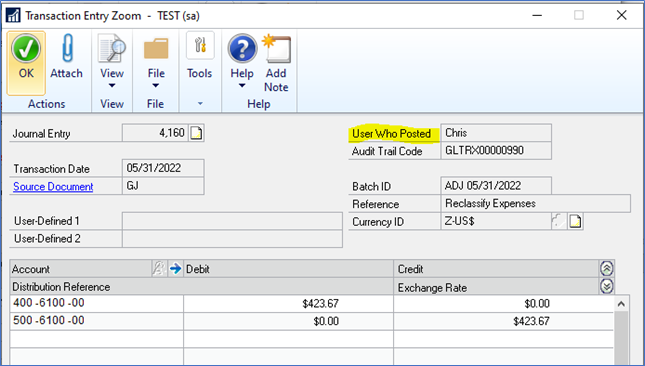Viewport: 645px width, 366px height.
Task: Expand the View dropdown arrow
Action: (112, 86)
